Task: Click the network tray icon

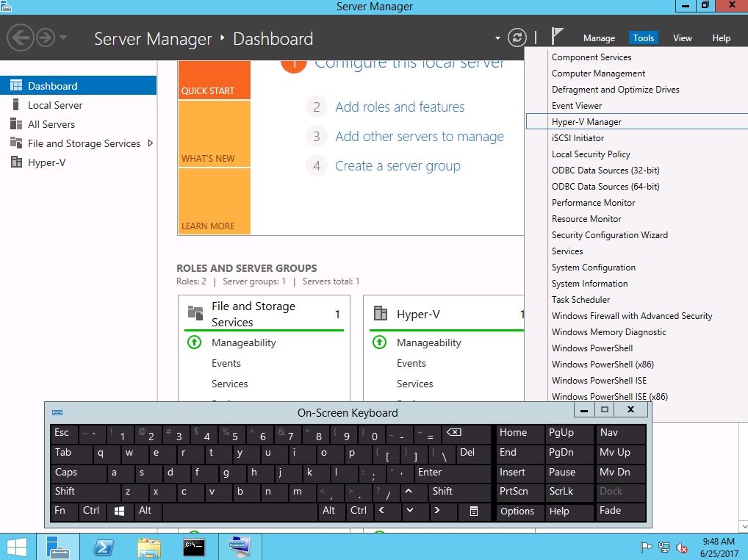Action: pos(664,548)
